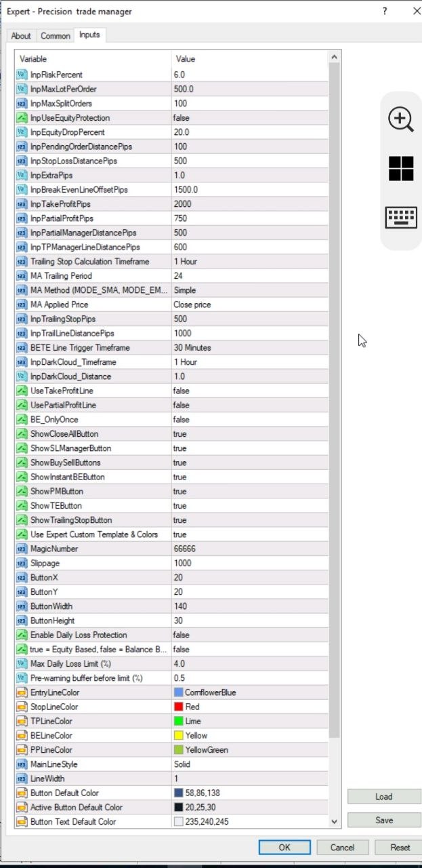This screenshot has height=868, width=422.
Task: Open PPLineColor YellowGreen color dropdown
Action: click(x=249, y=750)
